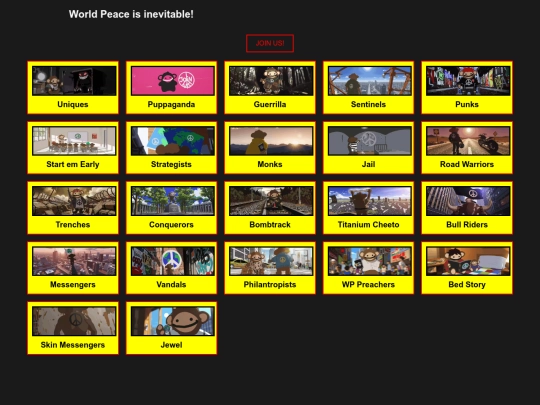
Task: Open the Bull Riders thumbnail
Action: pyautogui.click(x=468, y=201)
